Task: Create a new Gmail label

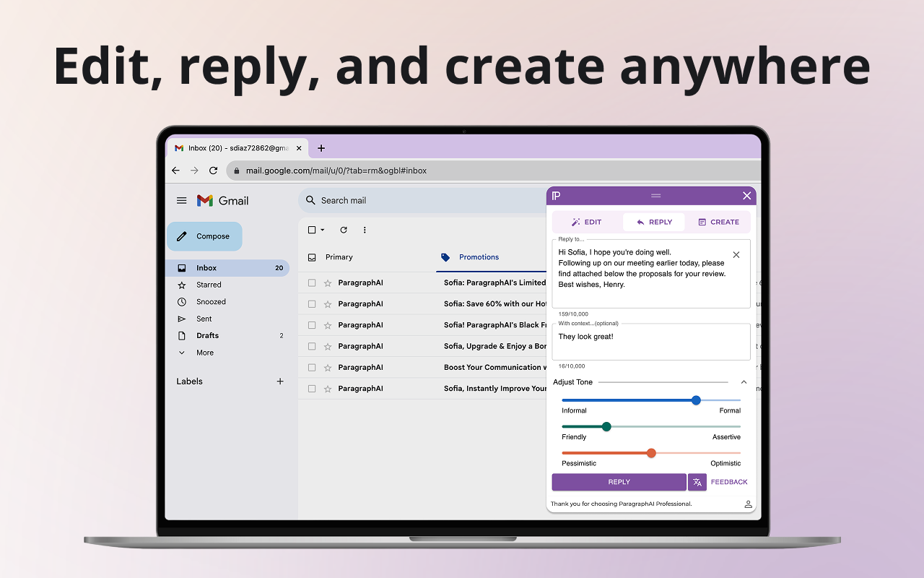Action: point(280,381)
